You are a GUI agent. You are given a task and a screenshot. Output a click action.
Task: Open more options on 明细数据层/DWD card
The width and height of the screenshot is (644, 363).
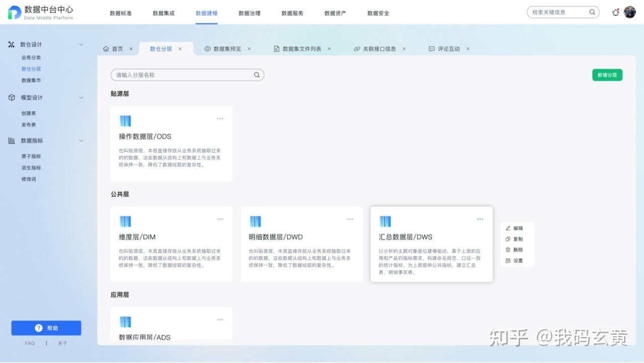[350, 219]
